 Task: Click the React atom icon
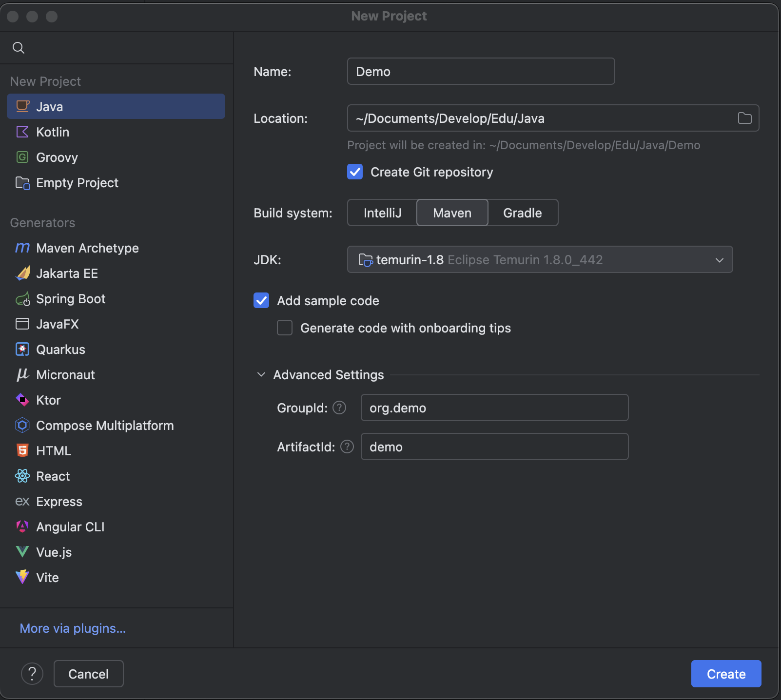22,476
